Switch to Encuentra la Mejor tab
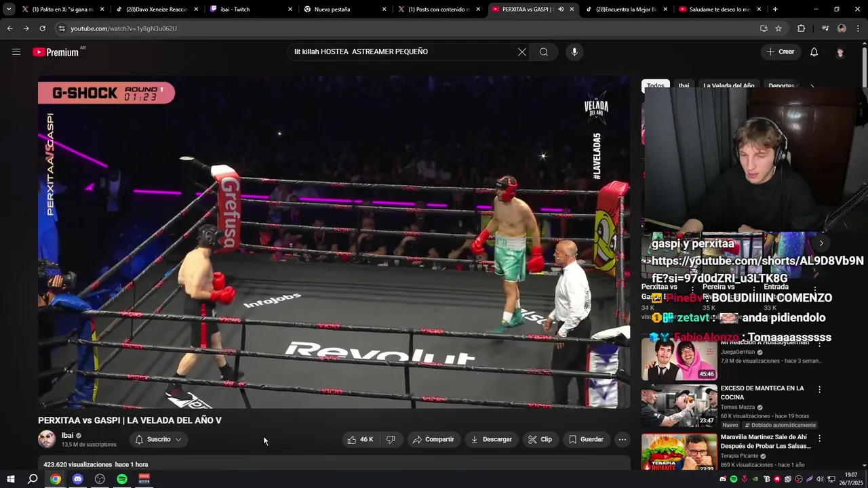The width and height of the screenshot is (868, 488). pyautogui.click(x=627, y=9)
